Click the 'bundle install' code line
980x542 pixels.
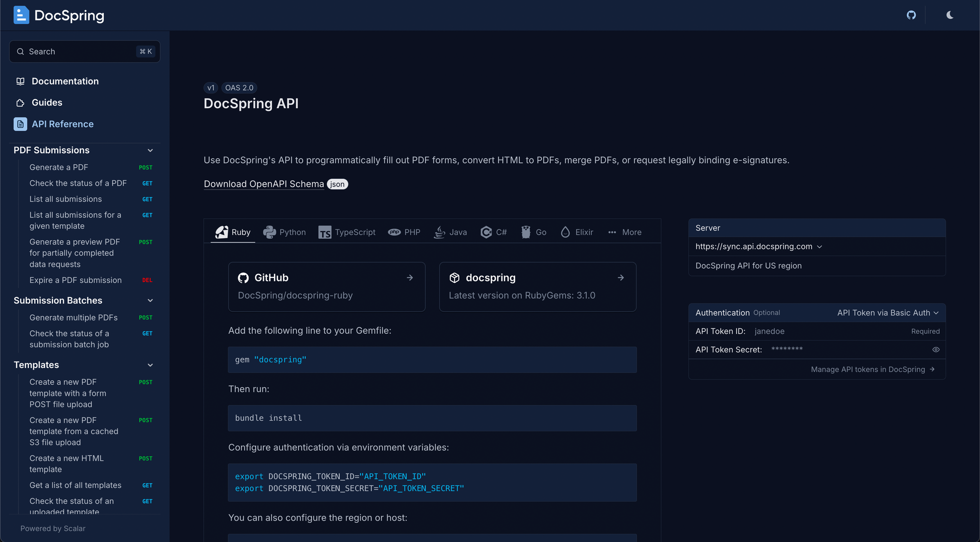point(268,418)
